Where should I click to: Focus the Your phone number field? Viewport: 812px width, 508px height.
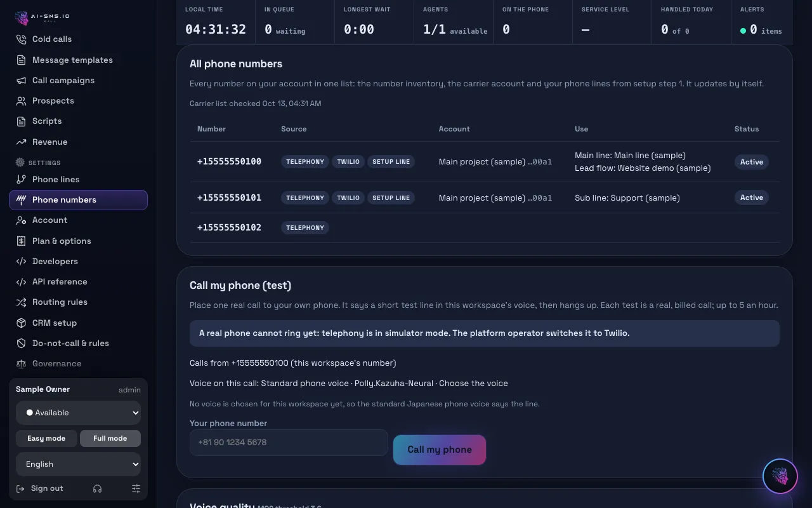point(289,443)
